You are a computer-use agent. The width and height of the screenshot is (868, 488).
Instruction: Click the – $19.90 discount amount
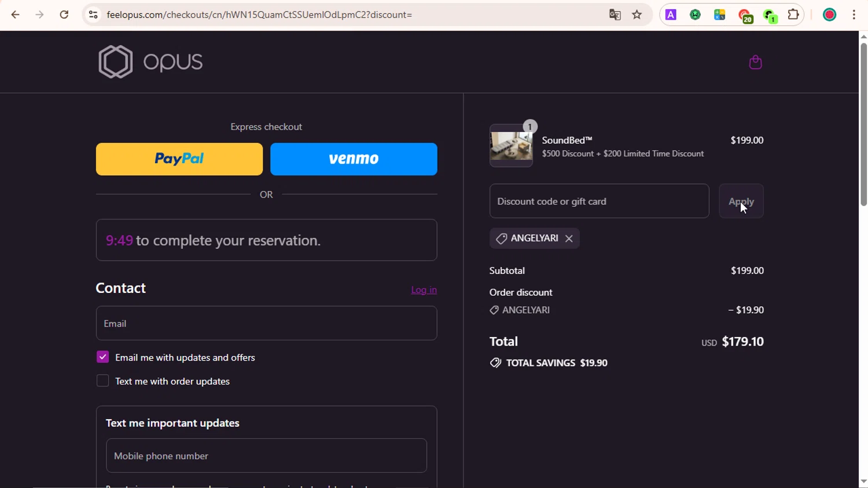[746, 310]
